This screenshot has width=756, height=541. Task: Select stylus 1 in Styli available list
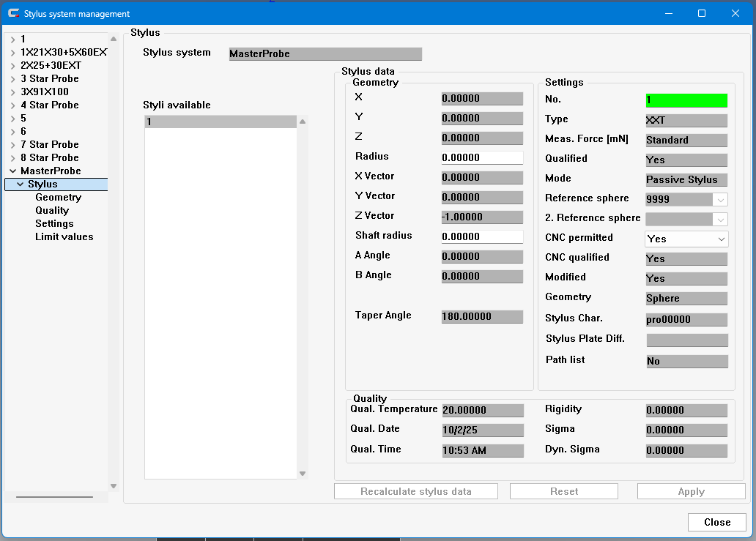pos(220,122)
